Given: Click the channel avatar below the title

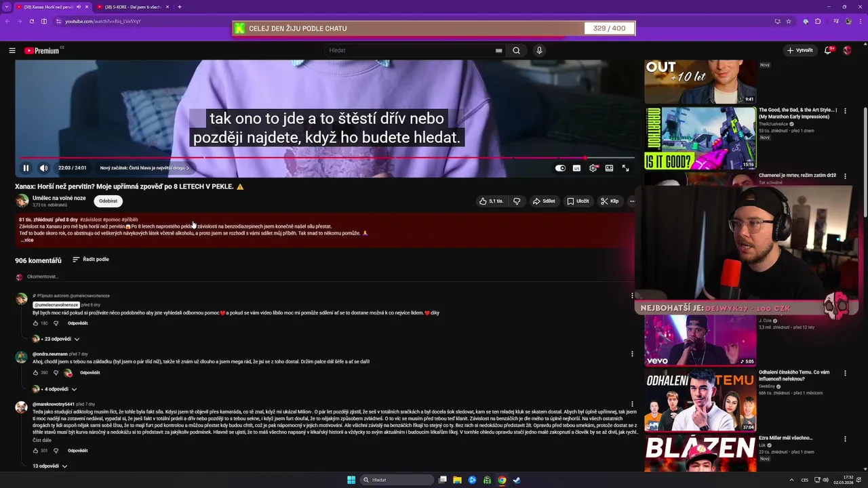Looking at the screenshot, I should point(22,201).
